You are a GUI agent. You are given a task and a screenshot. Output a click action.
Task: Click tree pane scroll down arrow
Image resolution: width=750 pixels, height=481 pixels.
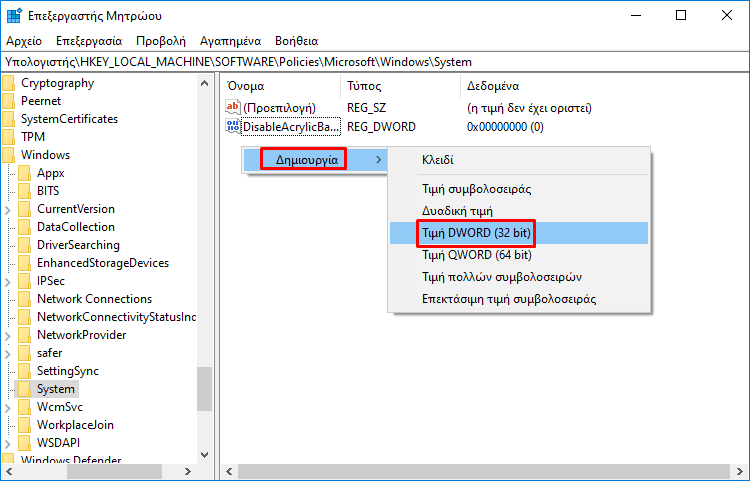(205, 455)
